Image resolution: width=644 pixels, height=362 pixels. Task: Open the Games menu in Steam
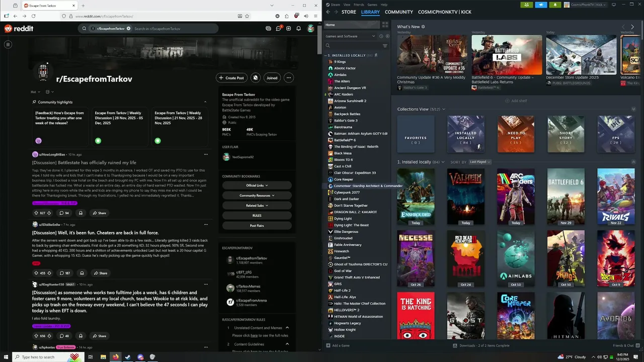372,5
